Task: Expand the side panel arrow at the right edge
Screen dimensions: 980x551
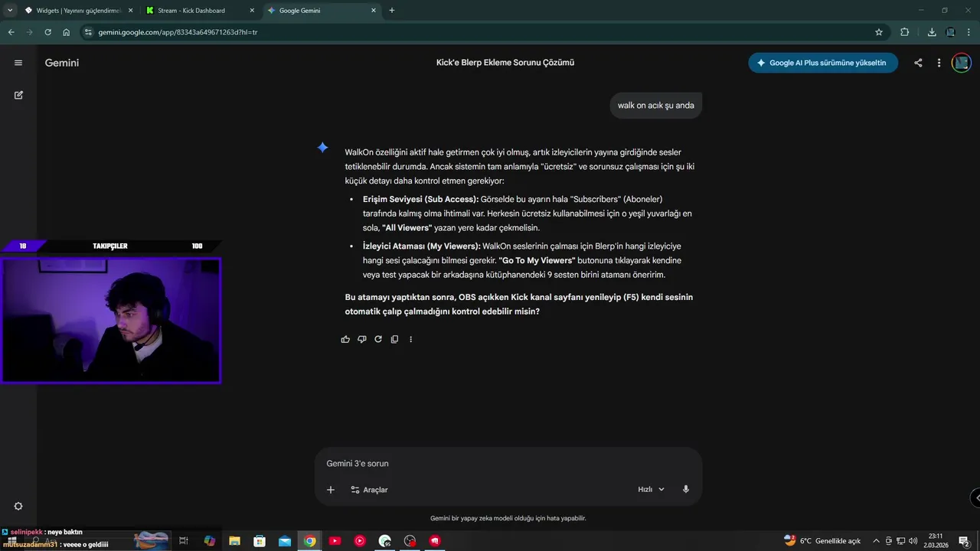Action: (x=976, y=497)
